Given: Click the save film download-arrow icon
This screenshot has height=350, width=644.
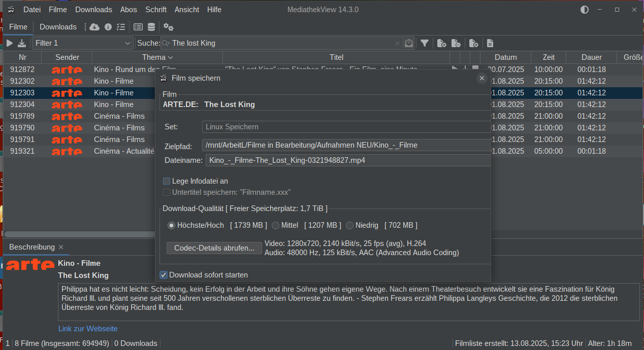Looking at the screenshot, I should tap(22, 43).
